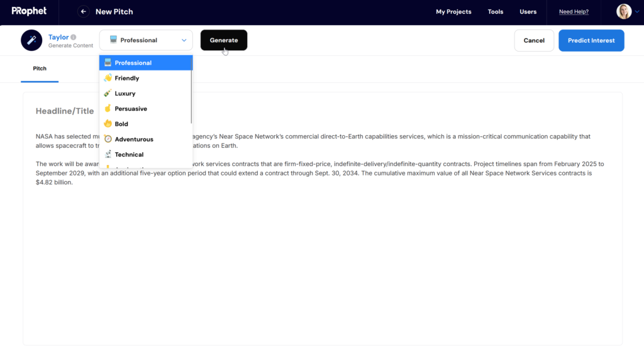The width and height of the screenshot is (644, 351).
Task: Open the Need Help? link
Action: tap(574, 11)
